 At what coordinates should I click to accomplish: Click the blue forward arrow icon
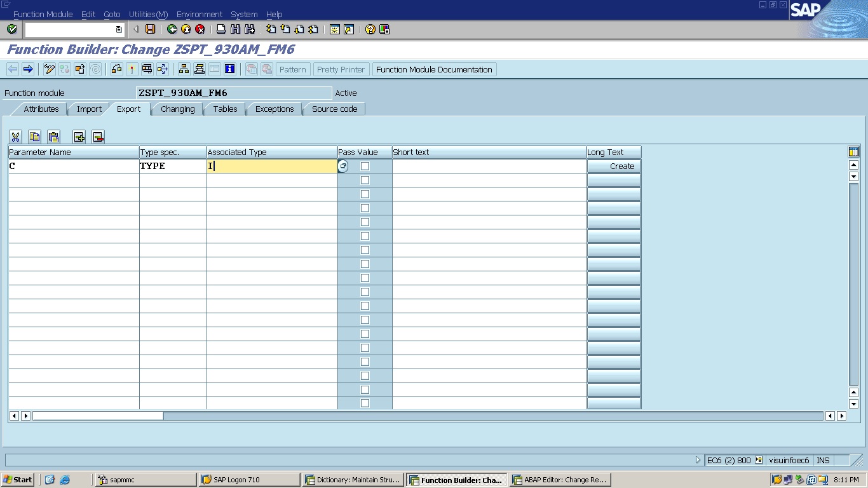point(28,69)
